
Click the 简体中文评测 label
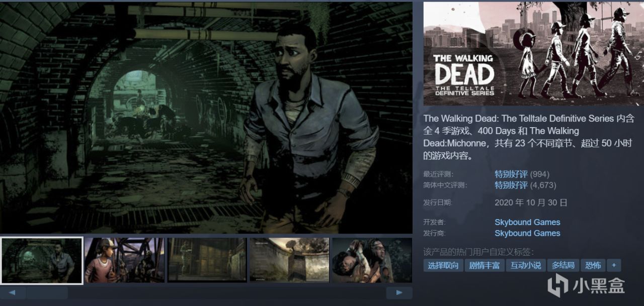point(445,185)
